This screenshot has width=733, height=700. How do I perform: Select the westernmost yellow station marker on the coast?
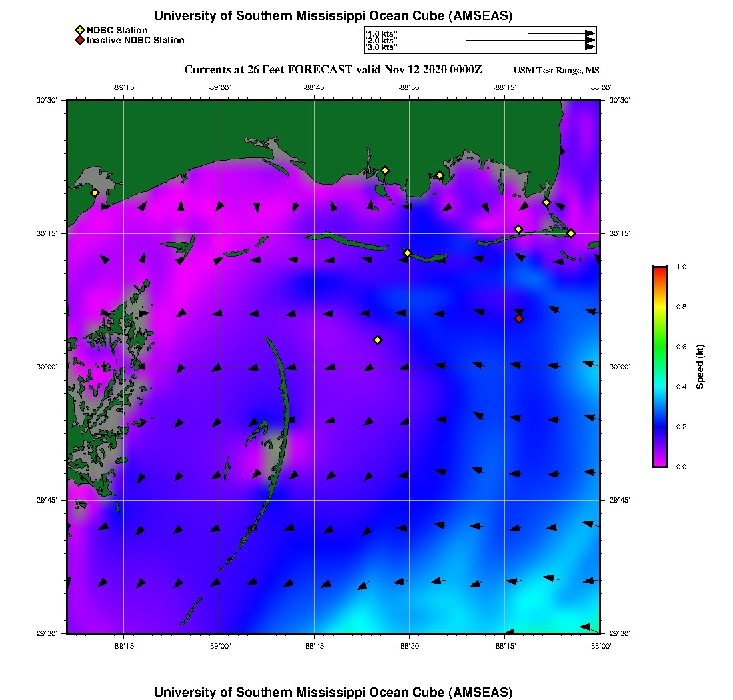pos(95,193)
